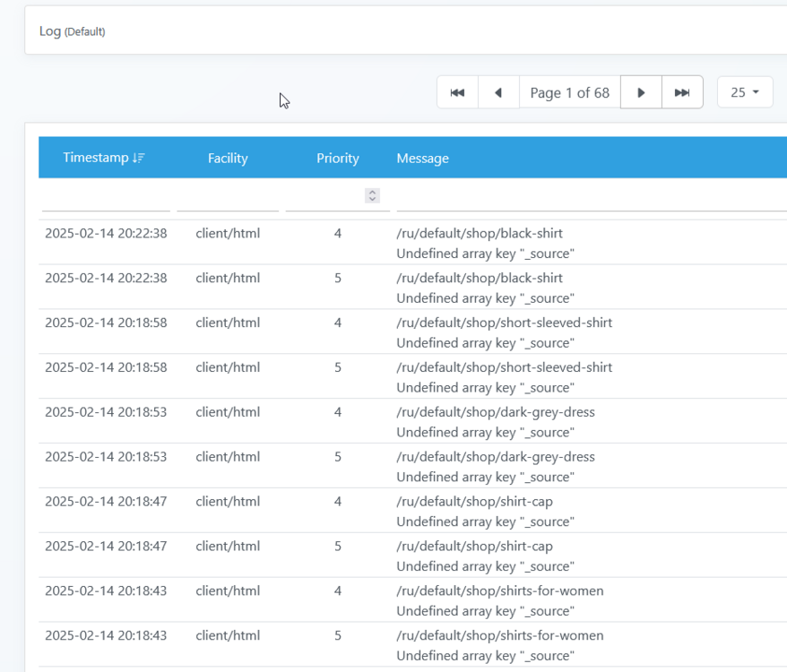Jump to the last log page
The width and height of the screenshot is (787, 672).
(x=682, y=93)
